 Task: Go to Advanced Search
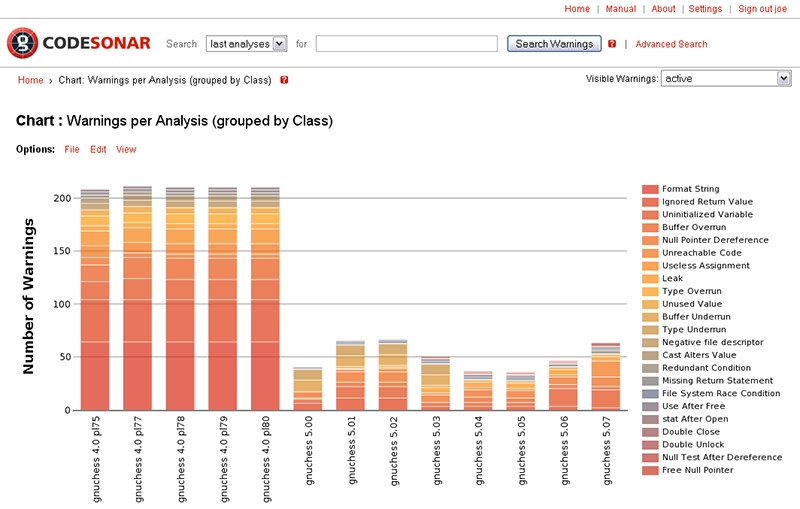[671, 44]
